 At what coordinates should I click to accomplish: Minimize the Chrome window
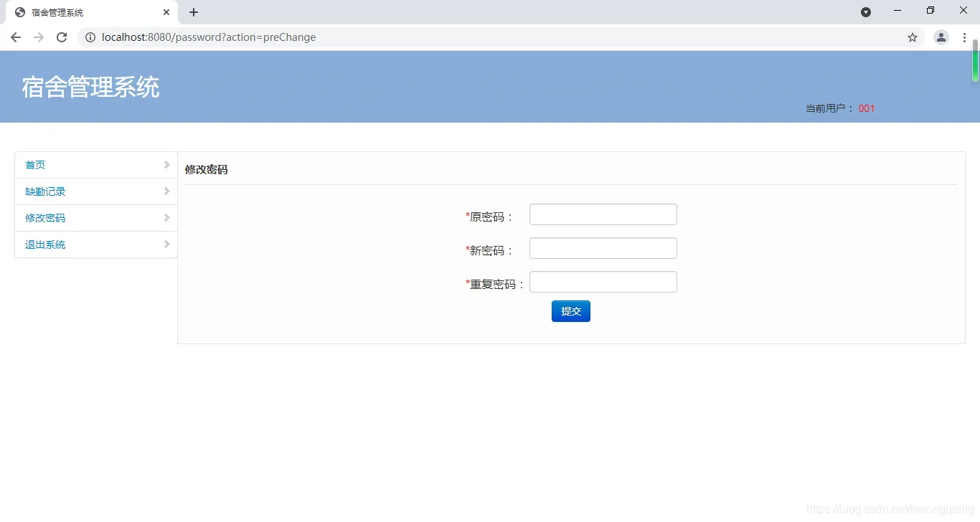(897, 11)
